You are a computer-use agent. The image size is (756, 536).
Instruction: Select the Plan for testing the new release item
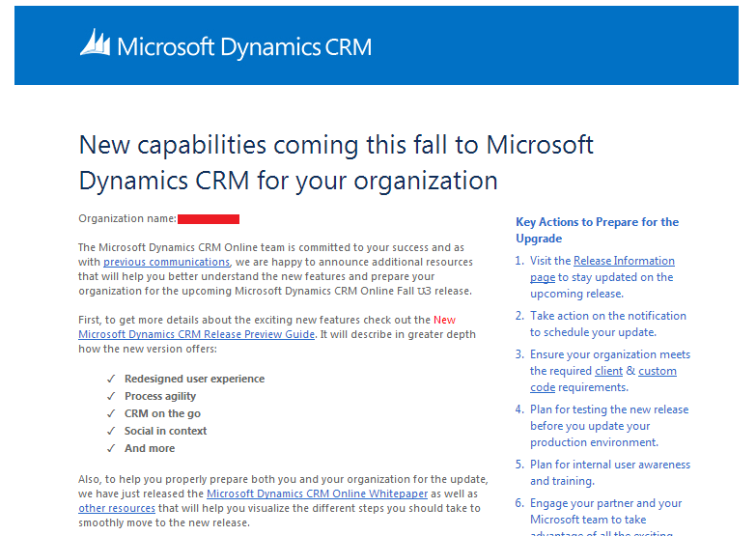pos(608,426)
